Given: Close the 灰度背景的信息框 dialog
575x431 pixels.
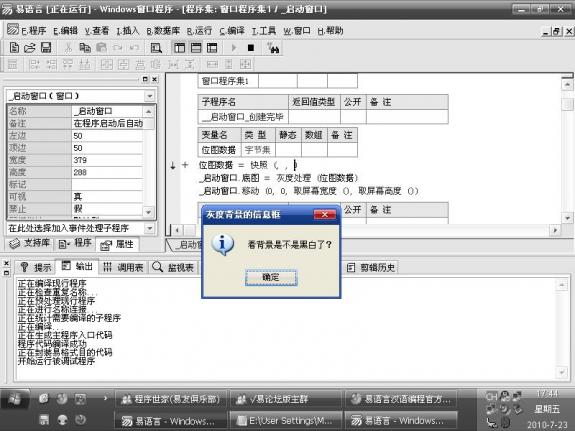Looking at the screenshot, I should [325, 214].
